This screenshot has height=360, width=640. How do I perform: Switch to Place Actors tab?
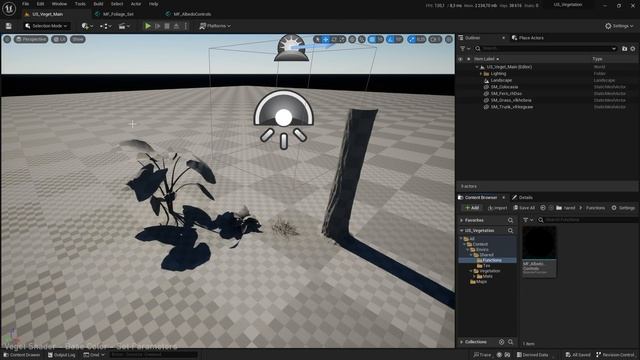point(527,38)
